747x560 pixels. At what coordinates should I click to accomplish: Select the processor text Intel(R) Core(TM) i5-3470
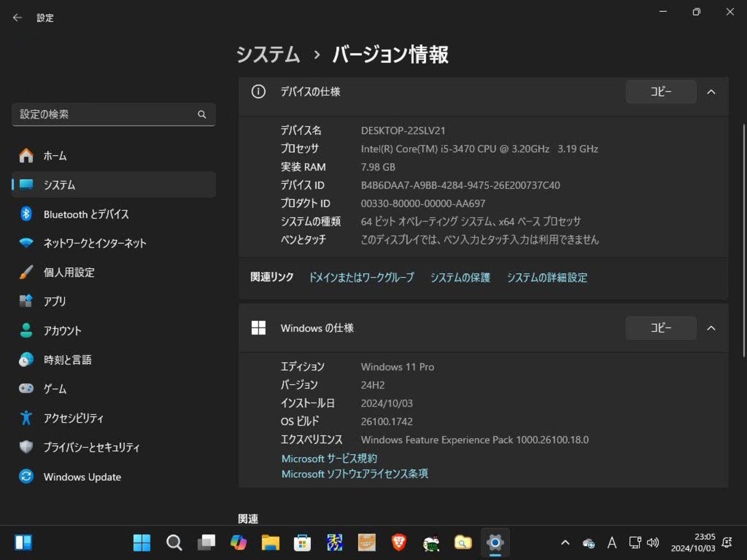pos(418,149)
